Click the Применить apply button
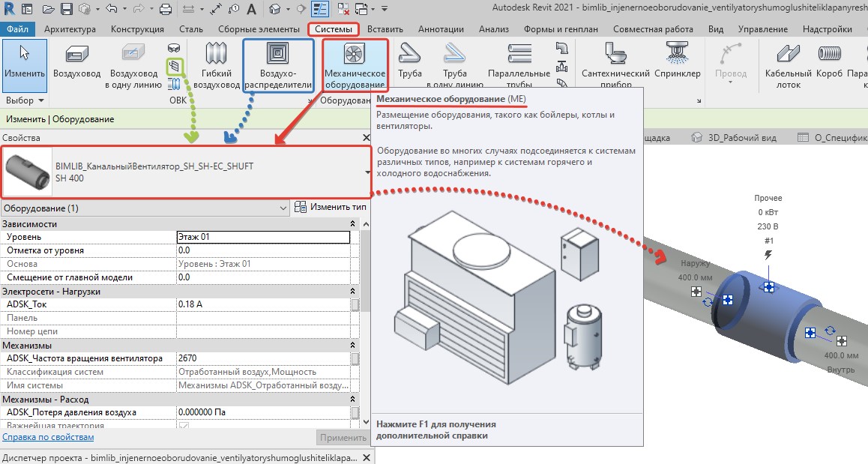This screenshot has height=464, width=868. tap(343, 438)
